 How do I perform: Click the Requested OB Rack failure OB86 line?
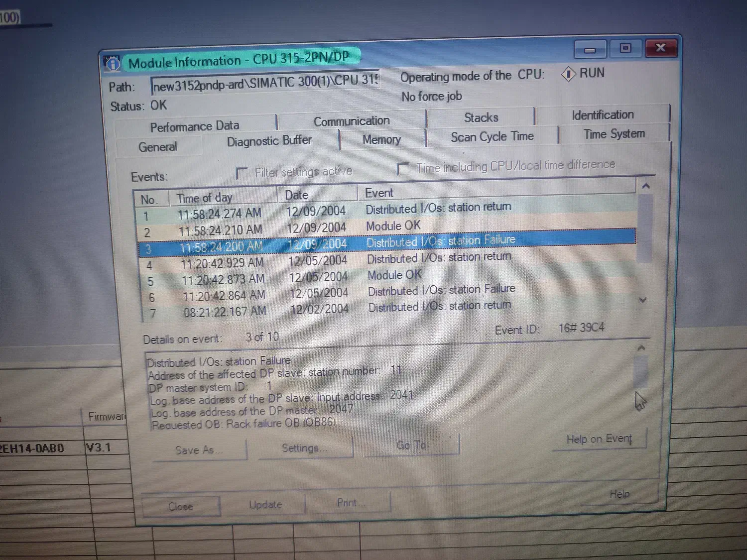click(244, 424)
